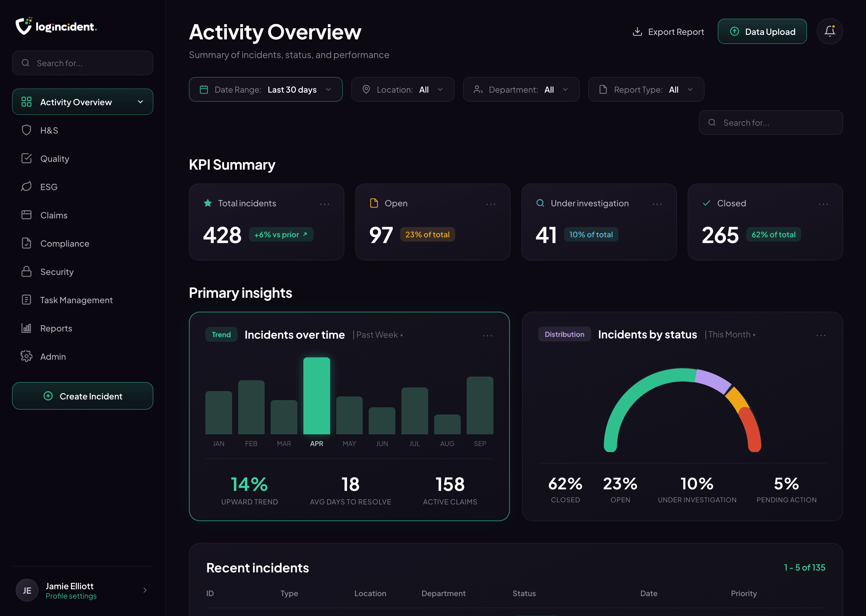Open options menu for Incidents by status chart
The height and width of the screenshot is (616, 866).
(x=821, y=335)
